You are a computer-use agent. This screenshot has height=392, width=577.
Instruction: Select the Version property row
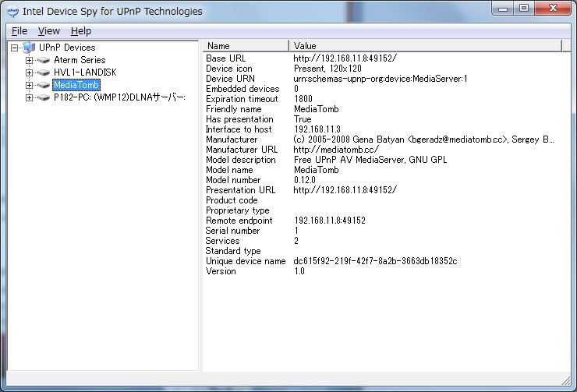pos(383,271)
